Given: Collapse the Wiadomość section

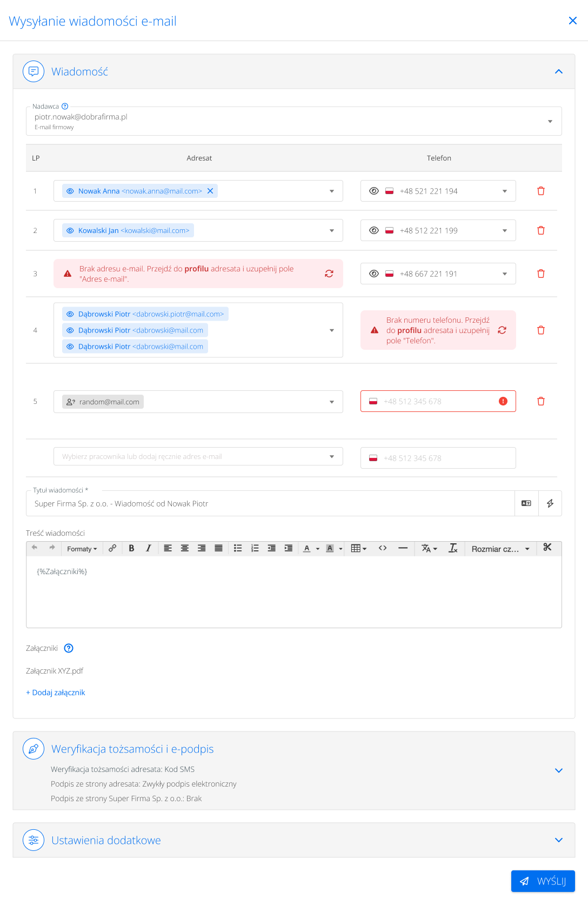Looking at the screenshot, I should coord(559,71).
